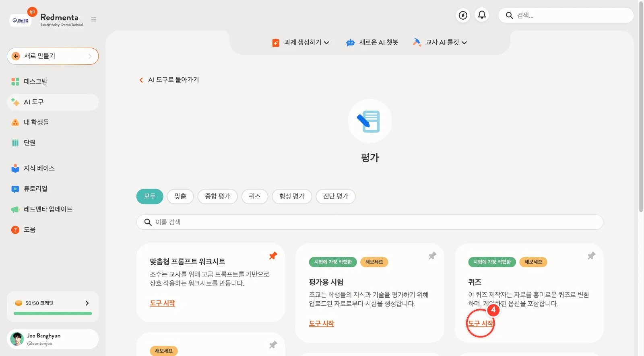Click the 평가 category icon in the center
Screen dimensions: 644x356
[370, 121]
